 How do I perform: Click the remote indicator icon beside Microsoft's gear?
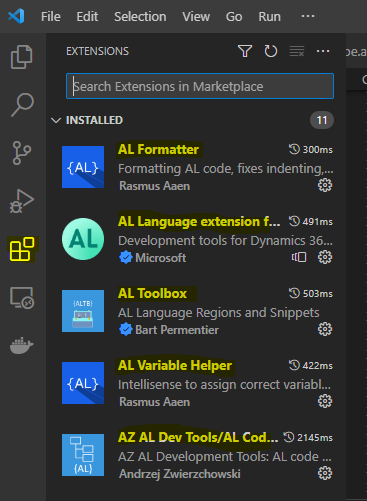[299, 257]
